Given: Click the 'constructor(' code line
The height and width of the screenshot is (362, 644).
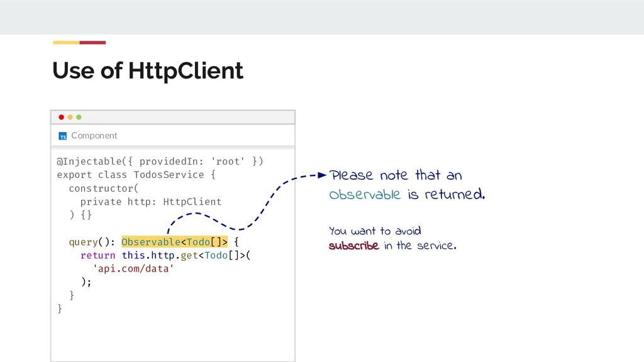Looking at the screenshot, I should click(104, 189).
